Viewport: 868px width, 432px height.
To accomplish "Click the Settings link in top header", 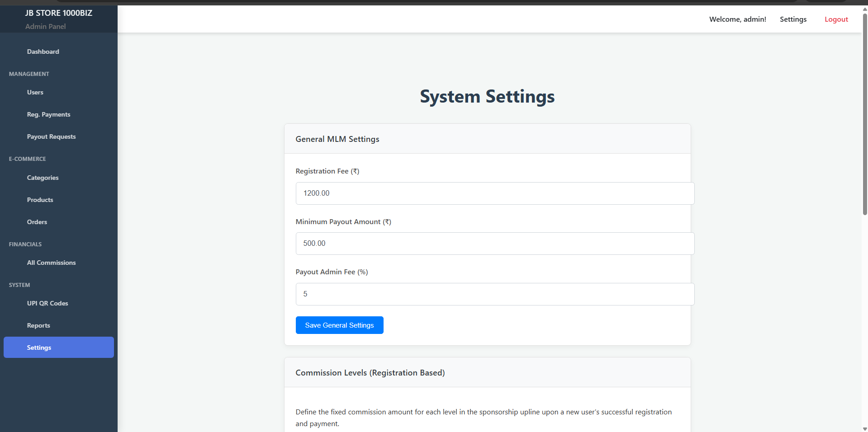I will coord(793,19).
